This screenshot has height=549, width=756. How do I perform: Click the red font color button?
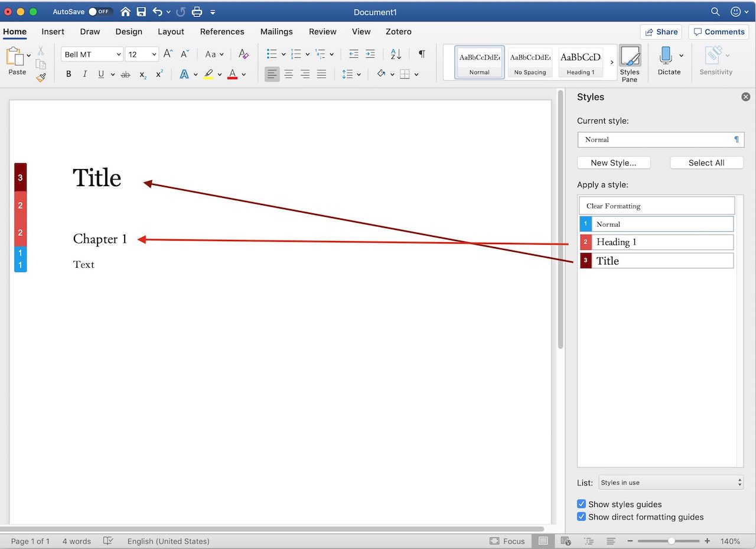(232, 74)
